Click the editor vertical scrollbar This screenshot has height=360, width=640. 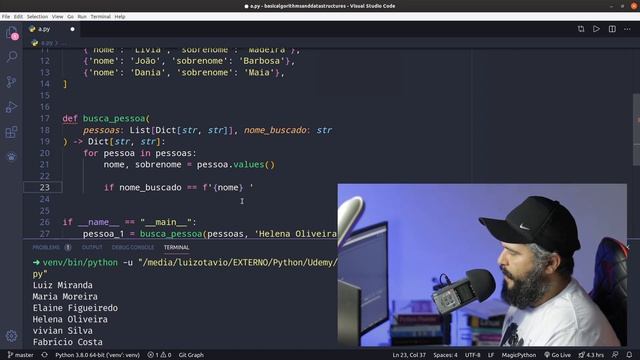(x=636, y=130)
